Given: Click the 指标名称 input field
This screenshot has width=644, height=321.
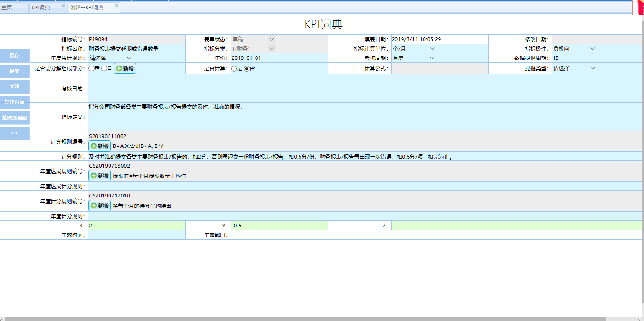Looking at the screenshot, I should click(137, 49).
